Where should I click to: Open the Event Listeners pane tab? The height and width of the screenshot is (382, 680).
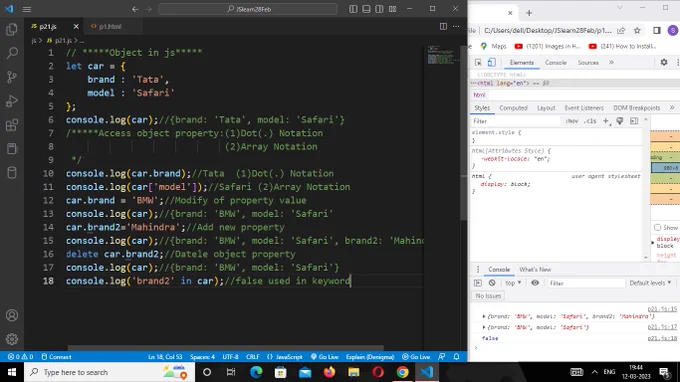(584, 108)
